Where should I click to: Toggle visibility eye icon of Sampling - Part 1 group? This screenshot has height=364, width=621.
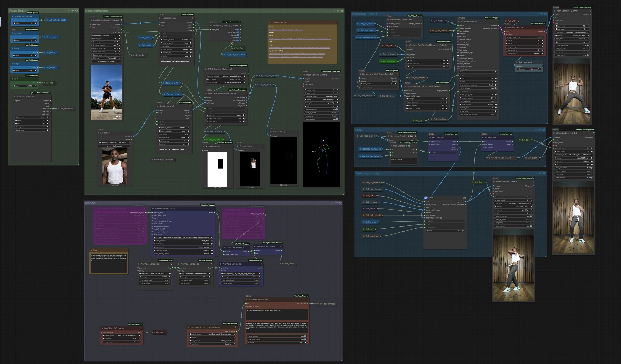point(545,14)
